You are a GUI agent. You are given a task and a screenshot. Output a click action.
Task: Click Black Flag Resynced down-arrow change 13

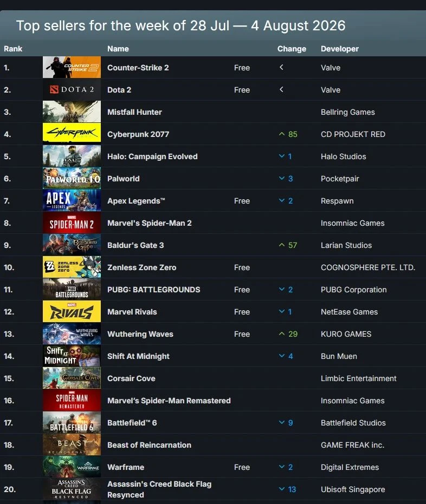point(287,489)
